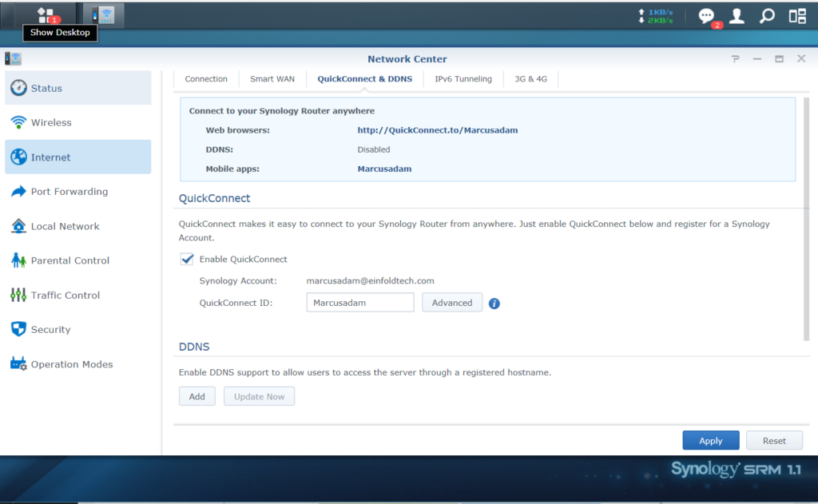Click the Apply button
Viewport: 818px width, 504px height.
point(710,440)
